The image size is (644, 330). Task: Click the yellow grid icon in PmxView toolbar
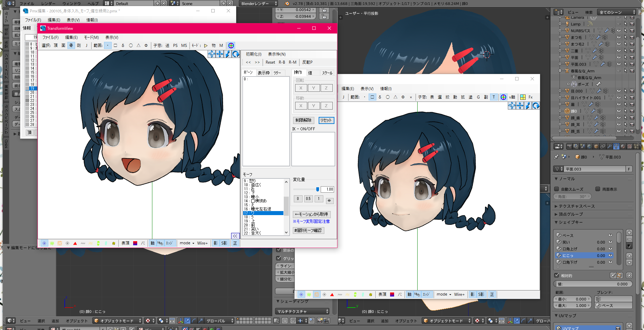pyautogui.click(x=523, y=97)
